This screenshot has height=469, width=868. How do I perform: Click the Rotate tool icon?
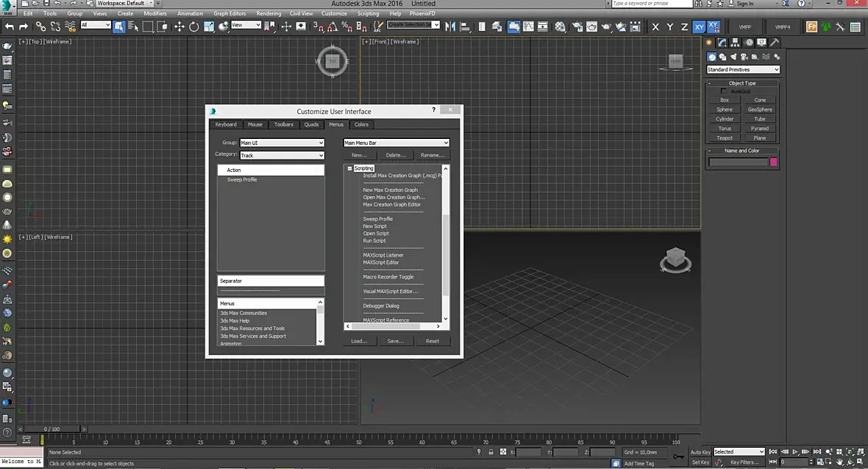click(194, 26)
